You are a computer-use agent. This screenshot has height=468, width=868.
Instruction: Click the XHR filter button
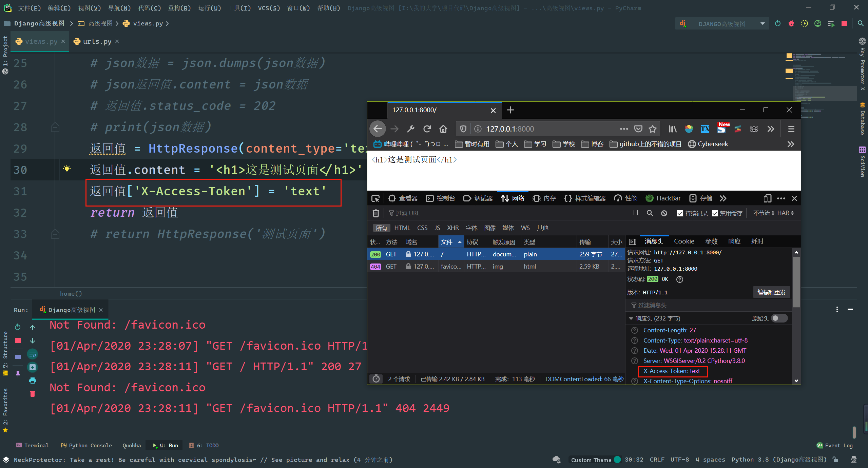point(452,228)
